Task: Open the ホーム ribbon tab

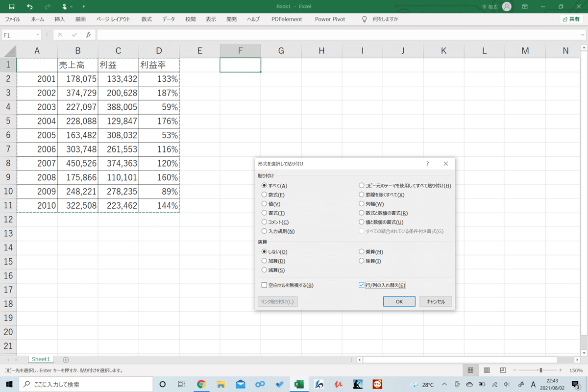Action: coord(37,19)
